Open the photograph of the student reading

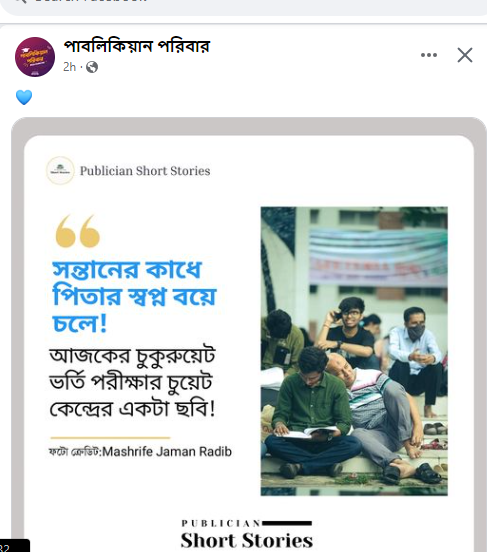354,351
